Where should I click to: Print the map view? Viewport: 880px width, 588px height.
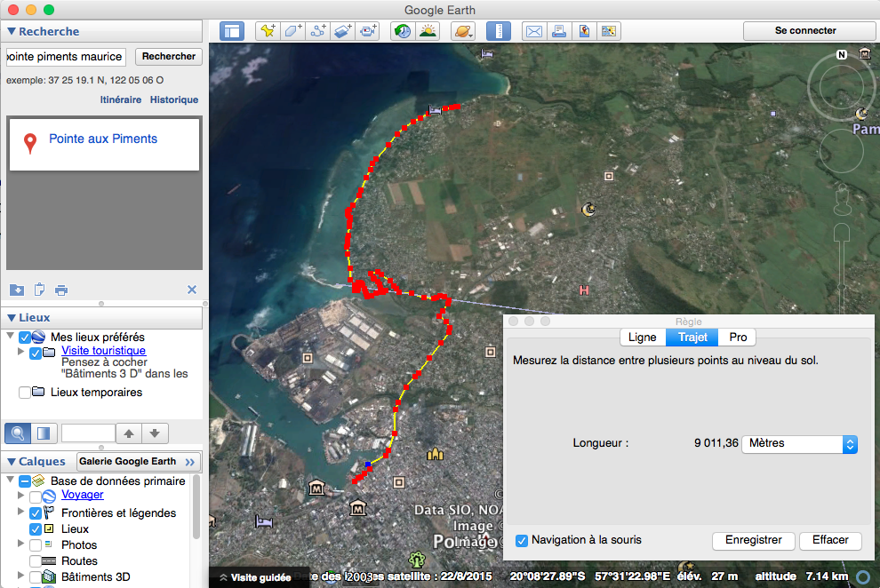pyautogui.click(x=559, y=30)
